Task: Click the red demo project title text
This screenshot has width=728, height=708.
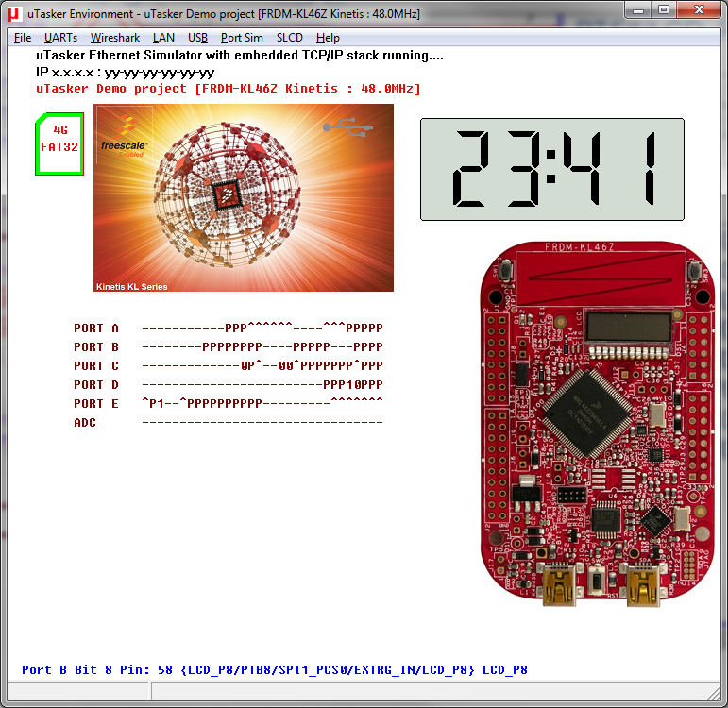Action: pos(229,88)
